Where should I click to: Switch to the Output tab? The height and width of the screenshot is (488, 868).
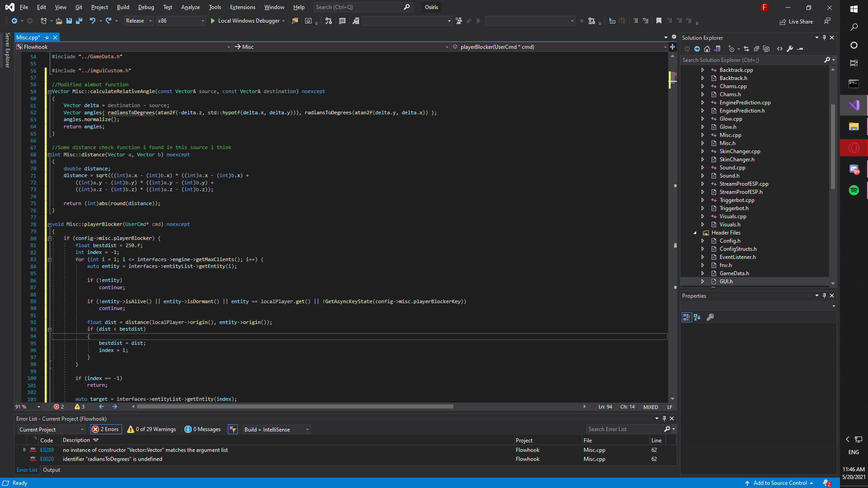pyautogui.click(x=52, y=470)
